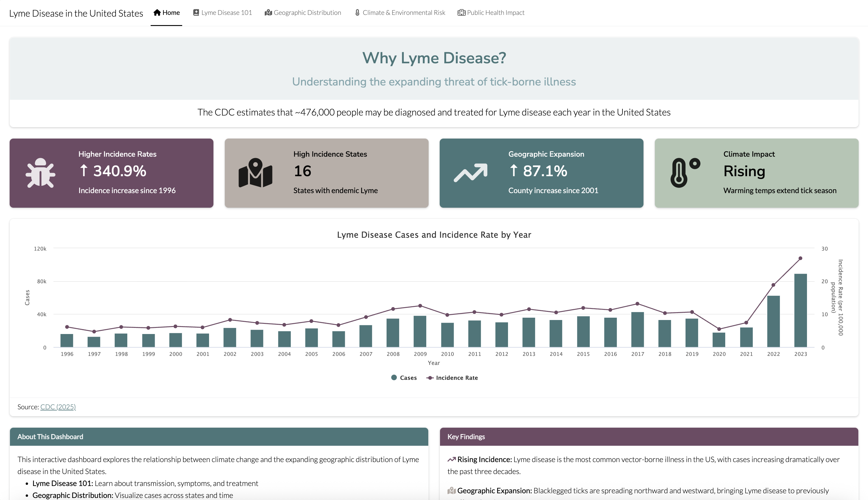Click the Geographic Distribution map icon in the navbar
Viewport: 868px width, 500px height.
coord(268,13)
